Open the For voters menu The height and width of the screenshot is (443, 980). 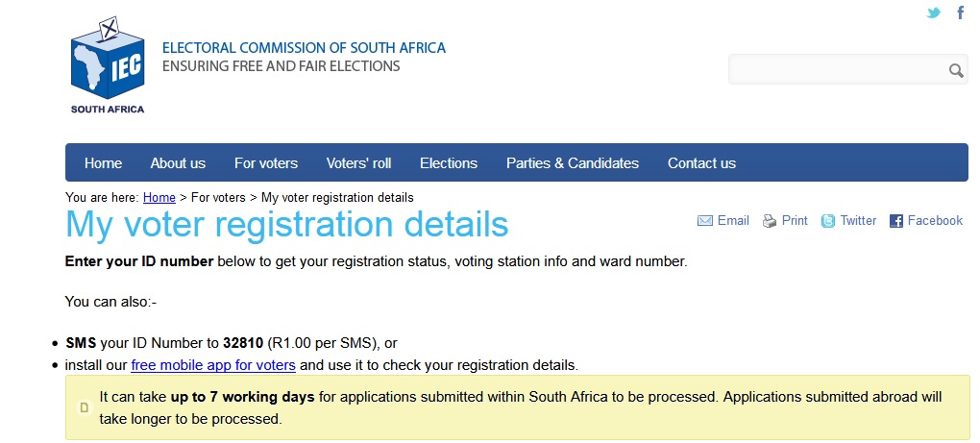pyautogui.click(x=266, y=163)
